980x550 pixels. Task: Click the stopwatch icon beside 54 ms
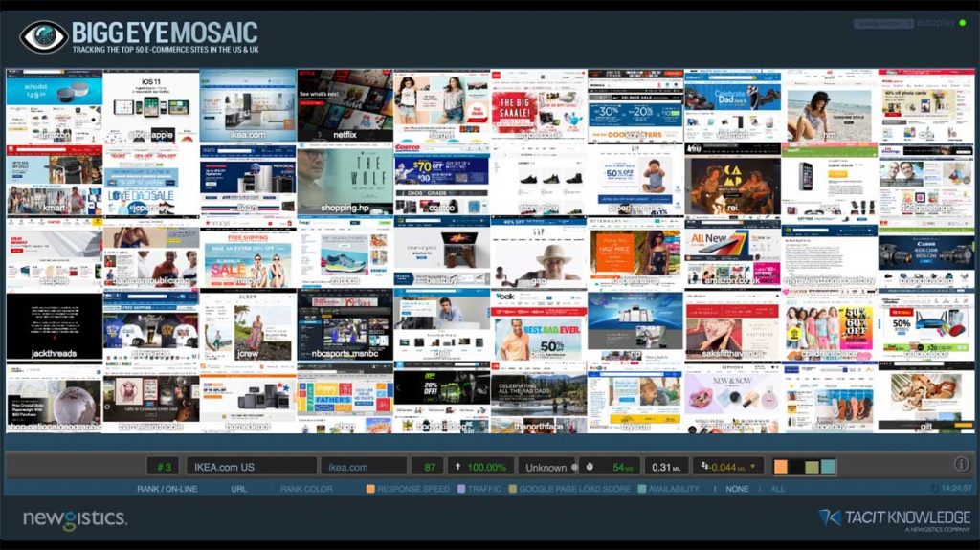coord(590,466)
